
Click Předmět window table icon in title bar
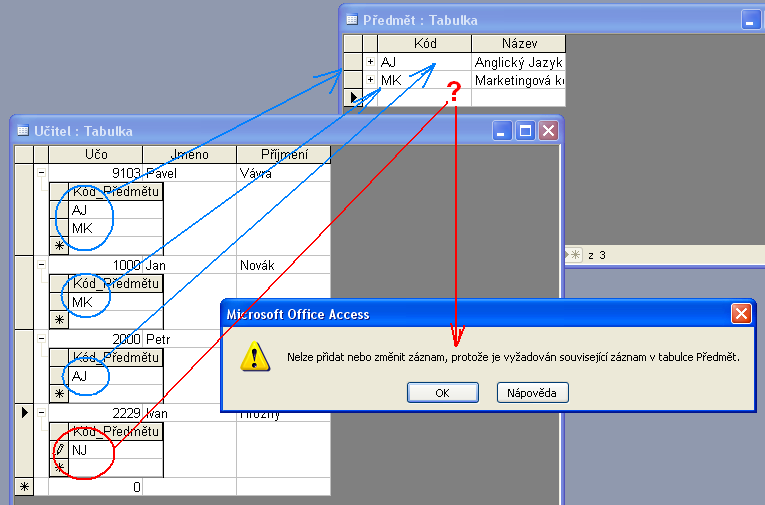pyautogui.click(x=352, y=20)
